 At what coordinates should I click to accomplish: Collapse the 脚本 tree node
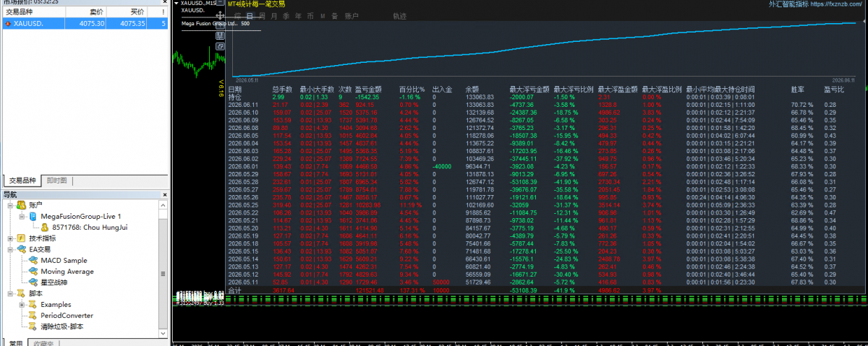point(10,293)
